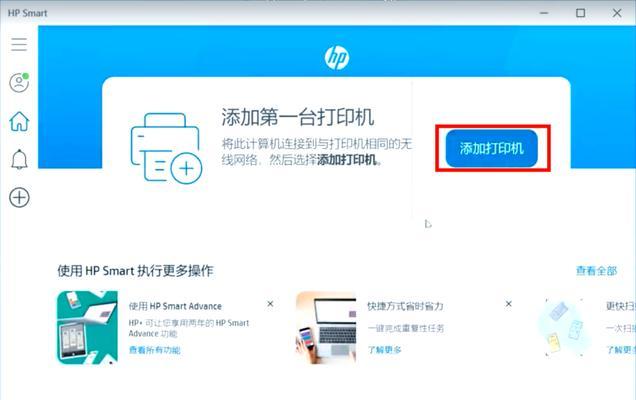This screenshot has width=636, height=400.
Task: Click the HP Smart Advance thumbnail image
Action: pos(87,327)
